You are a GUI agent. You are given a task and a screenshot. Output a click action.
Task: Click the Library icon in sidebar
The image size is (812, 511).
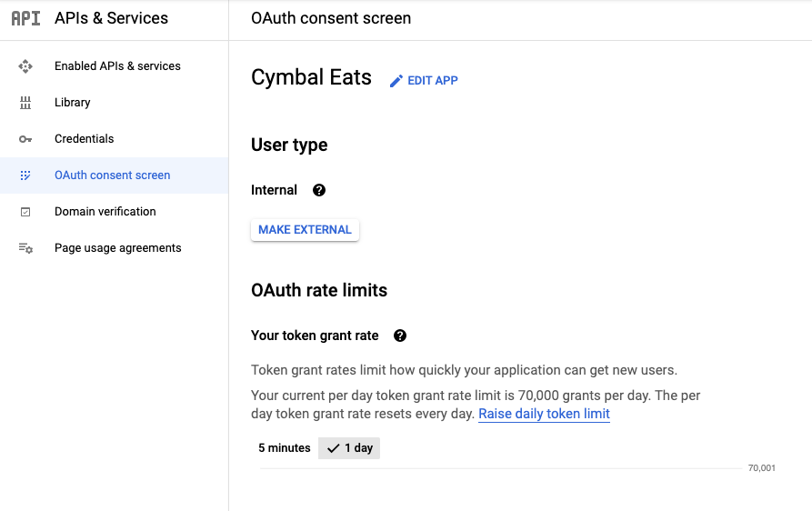pyautogui.click(x=25, y=103)
